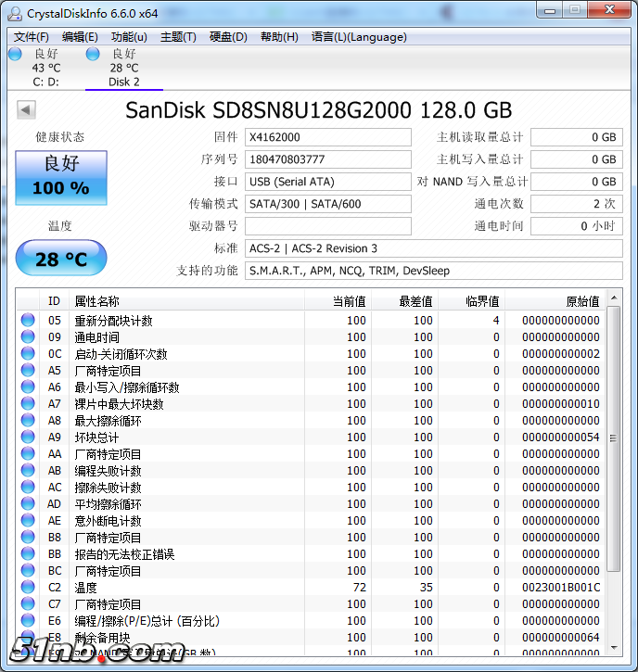Select the C: D: disk status icon
The height and width of the screenshot is (672, 638).
15,55
